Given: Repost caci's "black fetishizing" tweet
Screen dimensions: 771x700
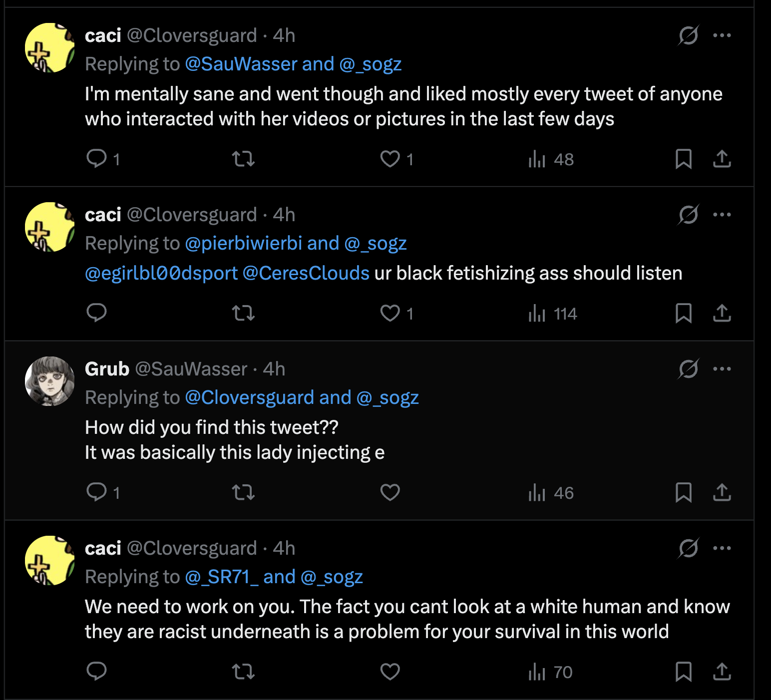Looking at the screenshot, I should [243, 314].
